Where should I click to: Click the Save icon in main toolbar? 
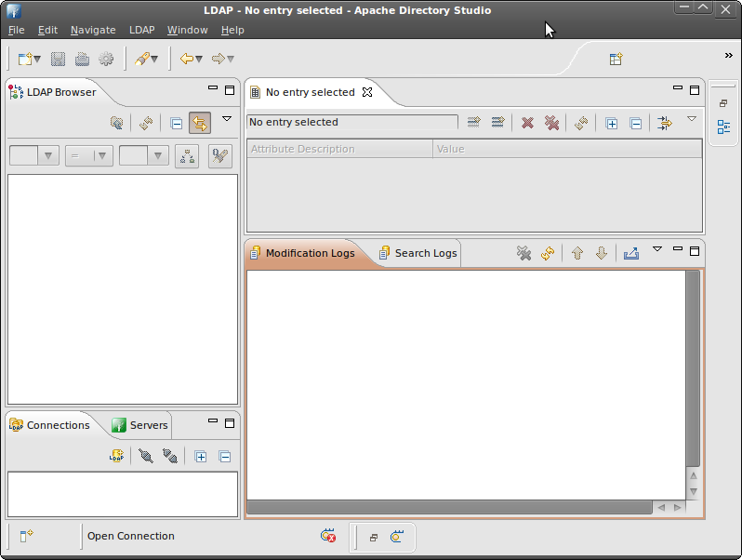pyautogui.click(x=58, y=60)
